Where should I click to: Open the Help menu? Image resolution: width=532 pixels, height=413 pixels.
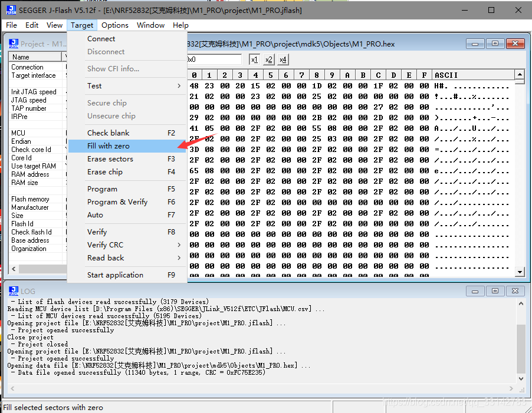180,25
